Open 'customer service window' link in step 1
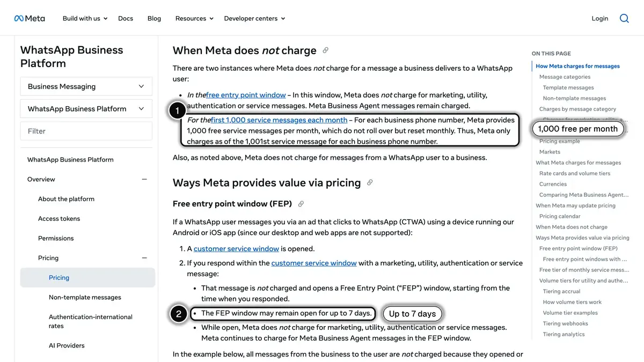Viewport: 644px width, 362px height. [x=236, y=249]
